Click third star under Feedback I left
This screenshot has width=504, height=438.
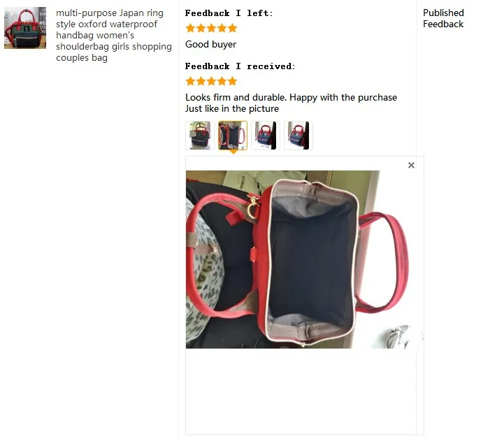pos(212,28)
